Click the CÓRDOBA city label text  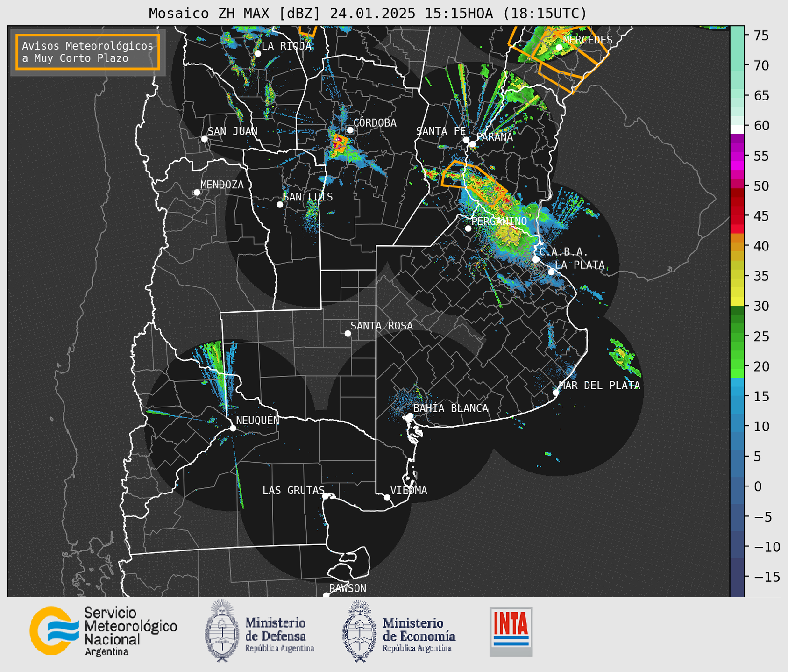click(x=375, y=123)
